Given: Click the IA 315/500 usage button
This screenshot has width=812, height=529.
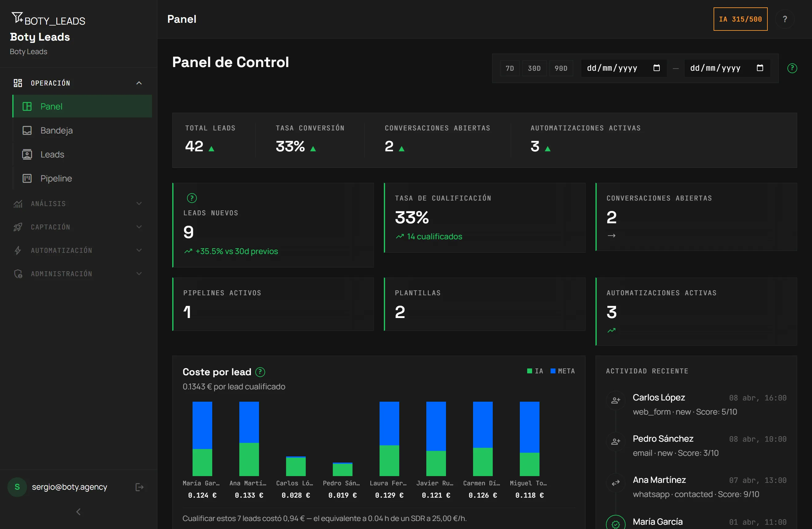Looking at the screenshot, I should click(740, 19).
